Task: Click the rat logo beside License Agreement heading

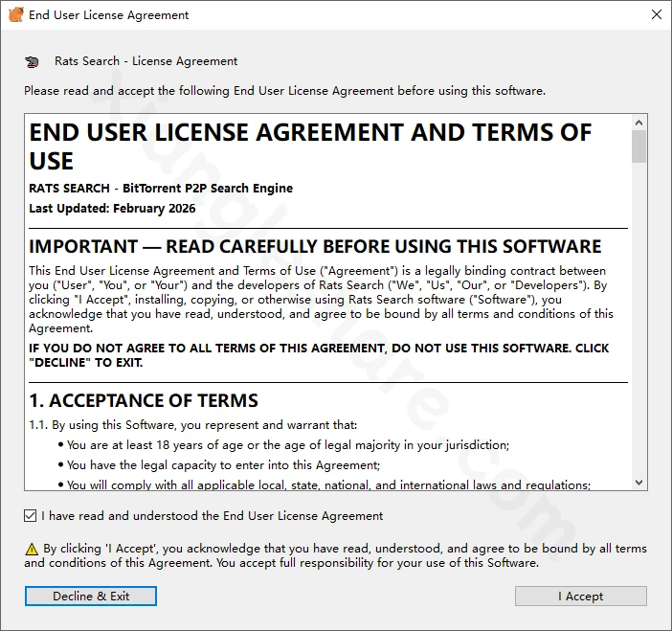Action: (32, 61)
